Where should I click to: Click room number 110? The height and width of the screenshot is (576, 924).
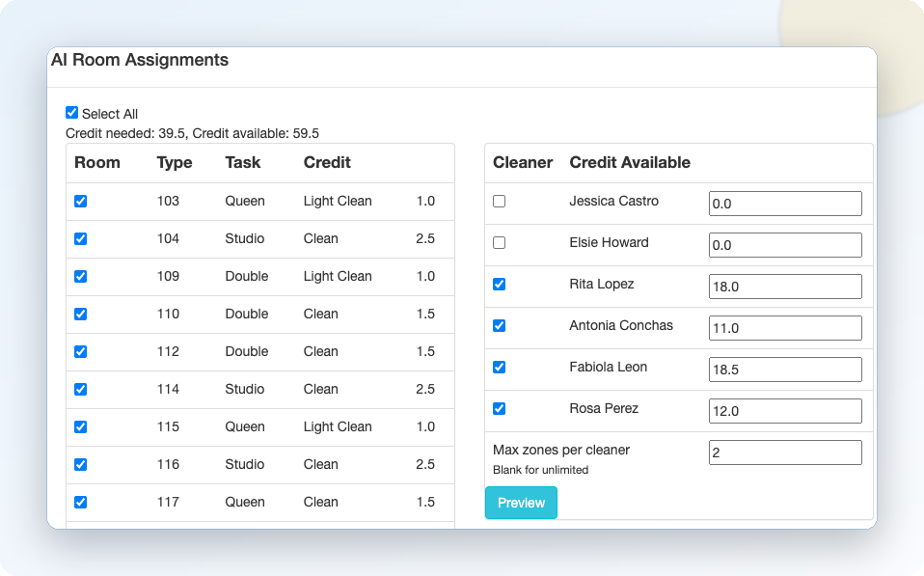tap(168, 315)
